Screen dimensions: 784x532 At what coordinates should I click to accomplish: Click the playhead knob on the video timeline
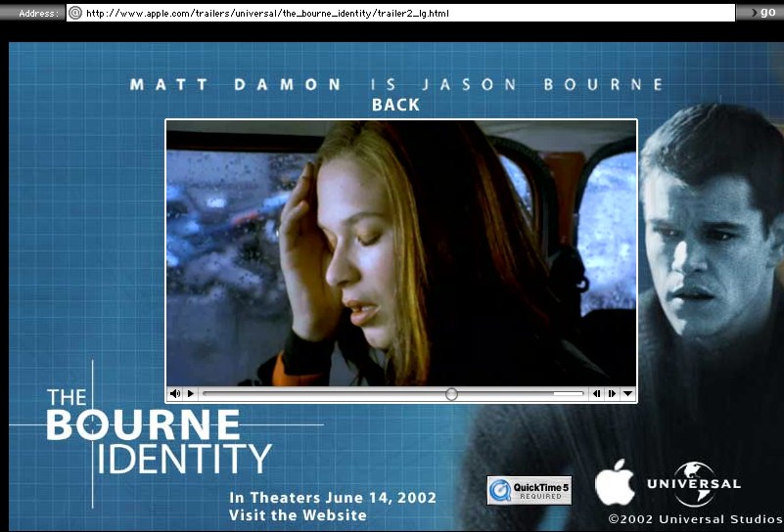(451, 394)
